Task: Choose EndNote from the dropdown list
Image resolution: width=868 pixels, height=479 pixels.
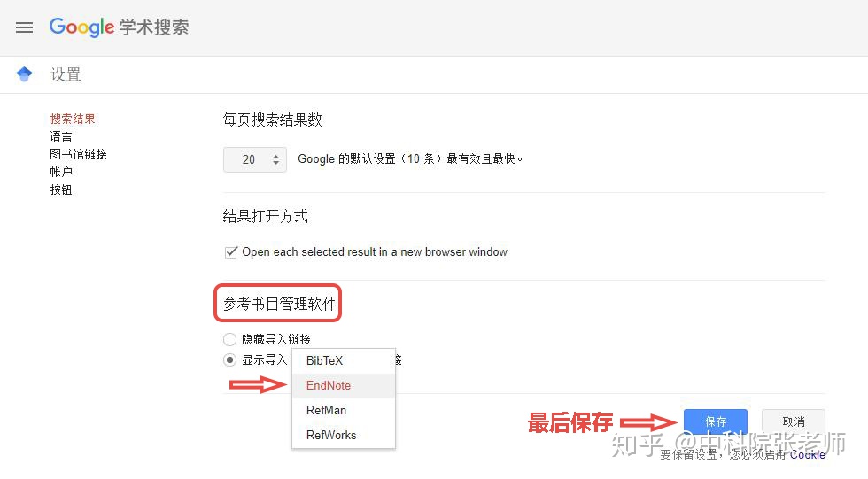Action: (x=344, y=385)
